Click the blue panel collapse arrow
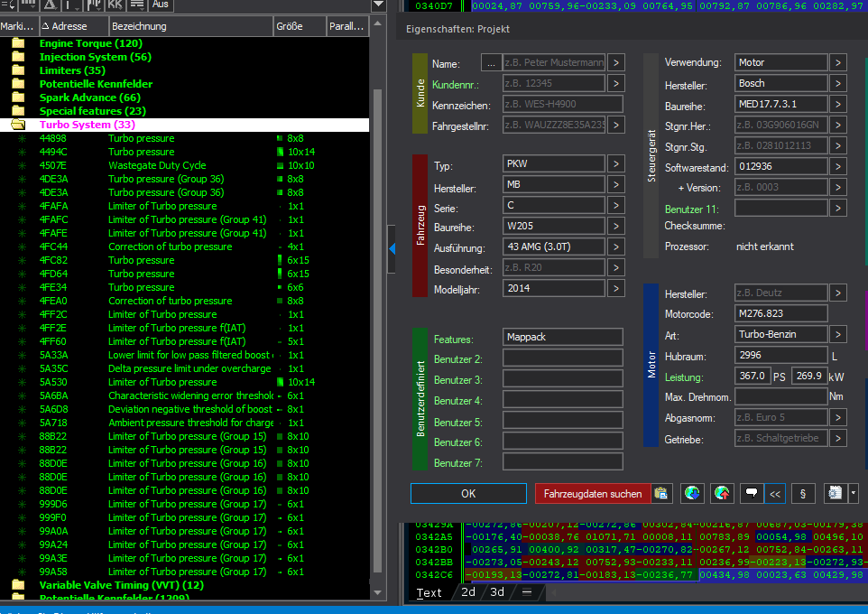This screenshot has height=614, width=868. point(392,247)
